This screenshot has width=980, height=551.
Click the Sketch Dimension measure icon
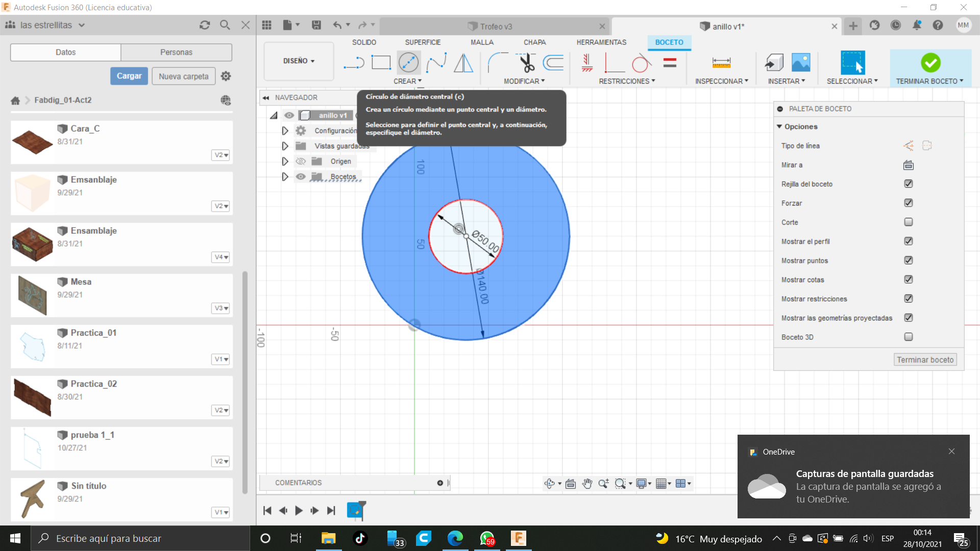tap(721, 63)
